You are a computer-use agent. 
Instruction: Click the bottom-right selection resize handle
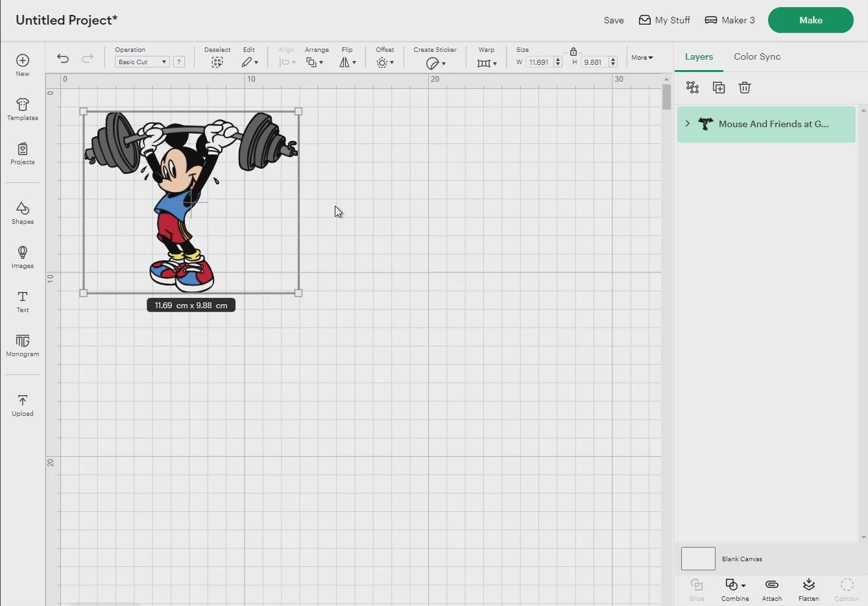pyautogui.click(x=298, y=293)
